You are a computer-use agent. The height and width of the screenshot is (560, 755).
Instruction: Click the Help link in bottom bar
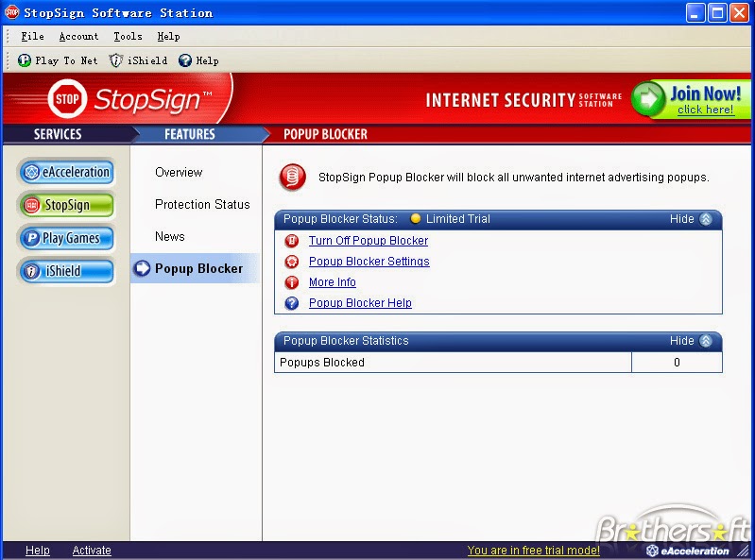(x=38, y=551)
